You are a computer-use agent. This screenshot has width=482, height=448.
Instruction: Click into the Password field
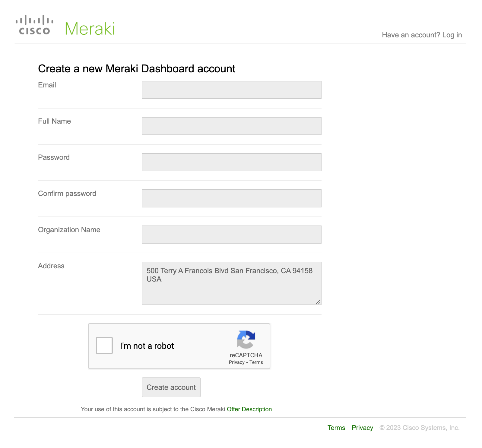pos(232,162)
